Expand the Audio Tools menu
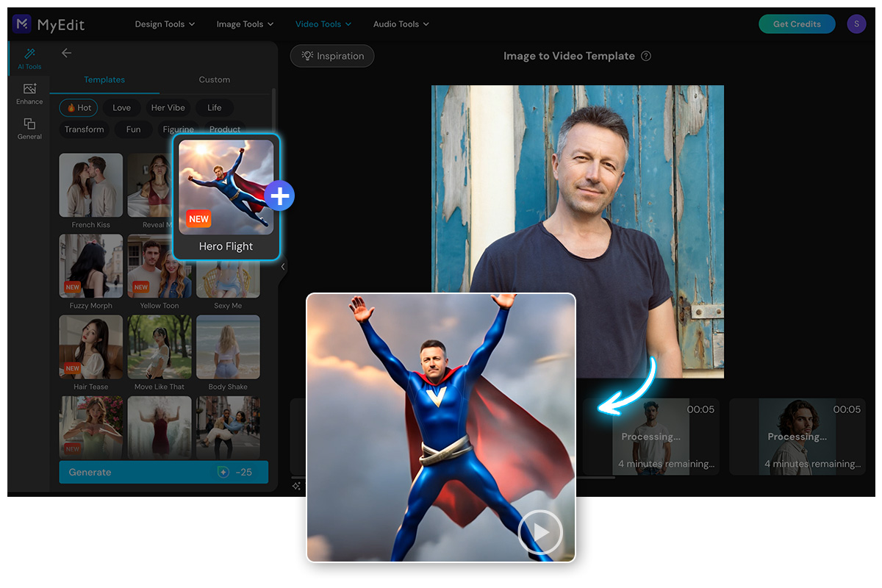 coord(400,24)
